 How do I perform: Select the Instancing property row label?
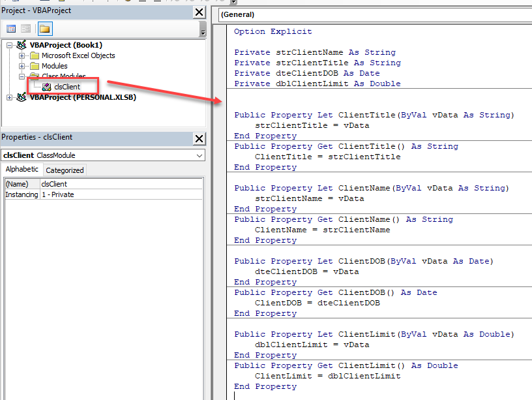(x=22, y=194)
